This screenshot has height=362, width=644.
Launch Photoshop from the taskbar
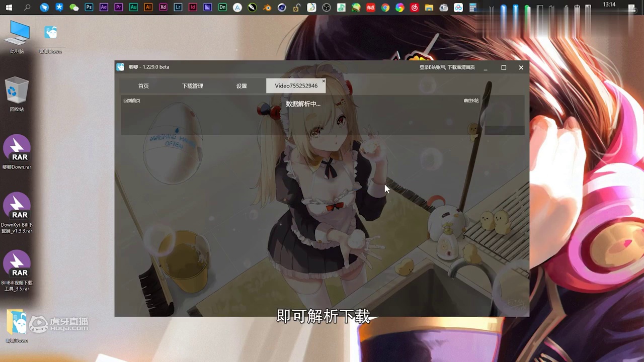click(x=89, y=8)
